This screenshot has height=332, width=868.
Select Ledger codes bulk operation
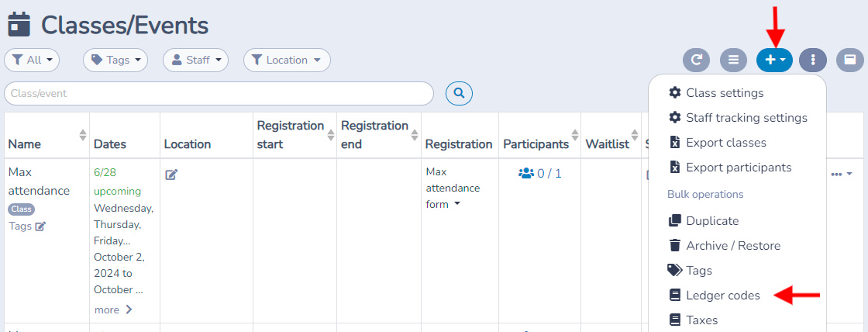[715, 296]
